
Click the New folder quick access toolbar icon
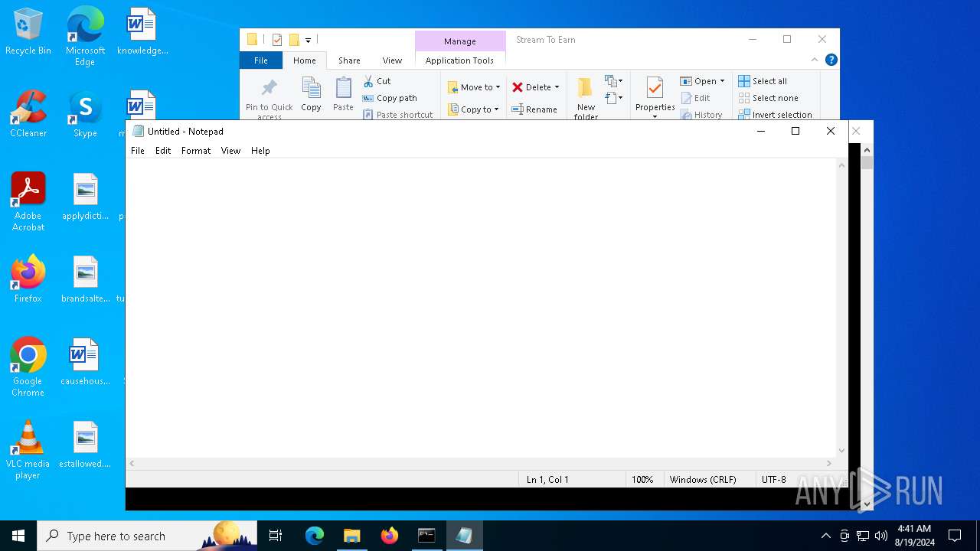tap(294, 40)
